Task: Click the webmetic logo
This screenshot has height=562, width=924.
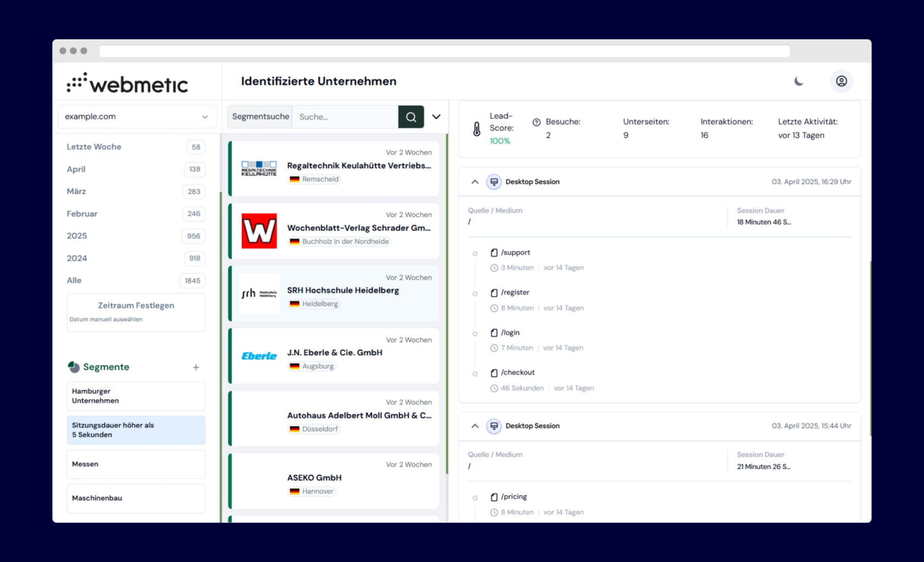Action: (x=127, y=83)
